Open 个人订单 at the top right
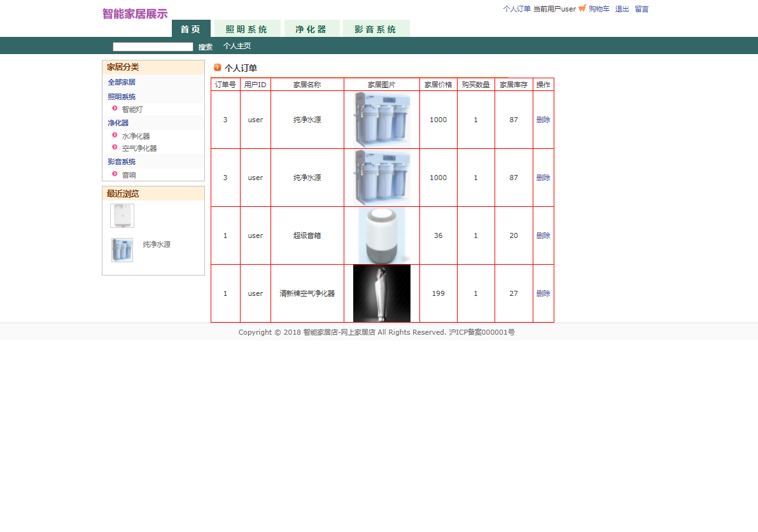The width and height of the screenshot is (758, 532). point(517,8)
